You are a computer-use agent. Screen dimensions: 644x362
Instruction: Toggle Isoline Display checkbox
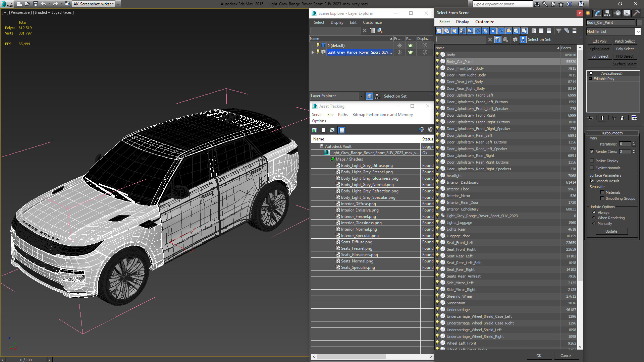pyautogui.click(x=592, y=161)
